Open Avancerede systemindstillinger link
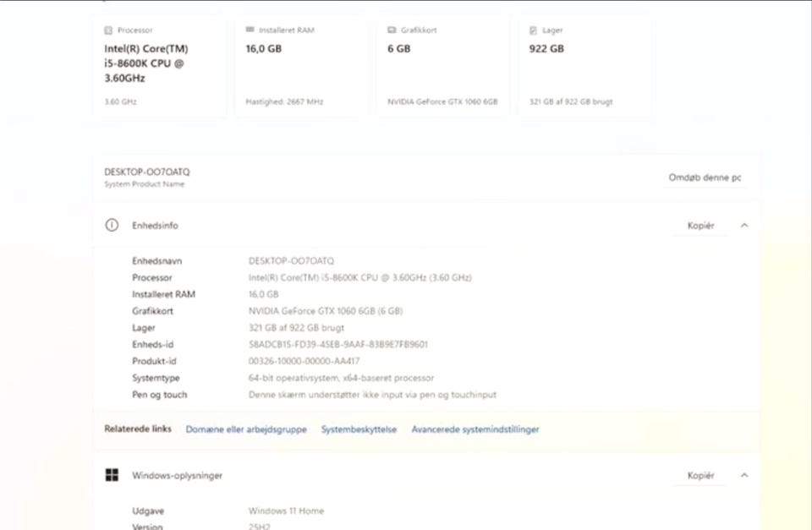The width and height of the screenshot is (812, 530). click(475, 429)
